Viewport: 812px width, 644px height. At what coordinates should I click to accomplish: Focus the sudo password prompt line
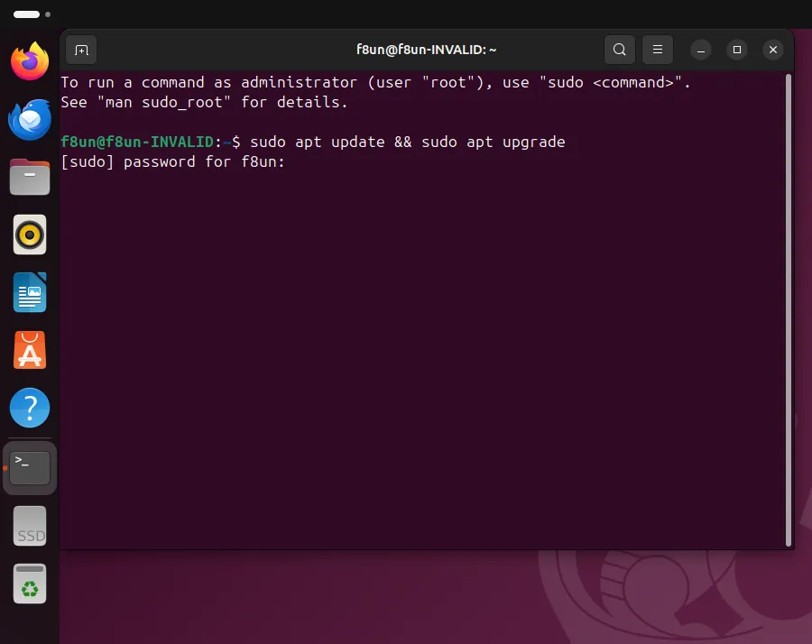click(173, 162)
